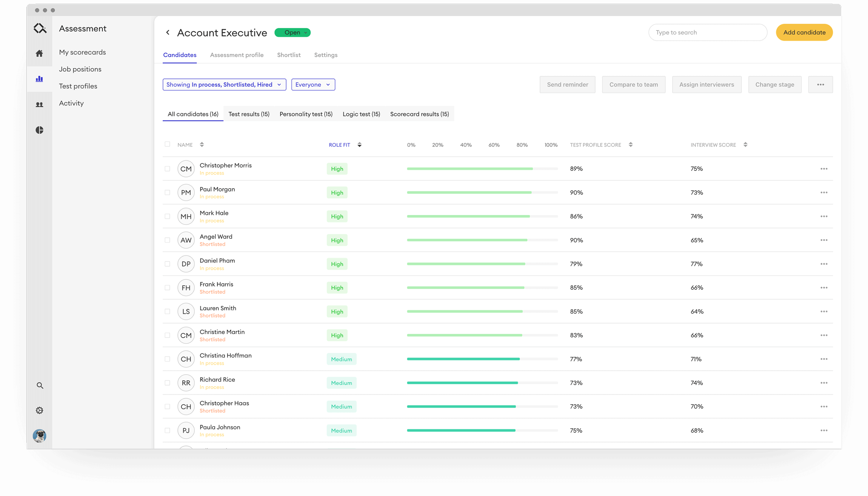Open the people/team sidebar icon
The width and height of the screenshot is (868, 496).
tap(39, 104)
